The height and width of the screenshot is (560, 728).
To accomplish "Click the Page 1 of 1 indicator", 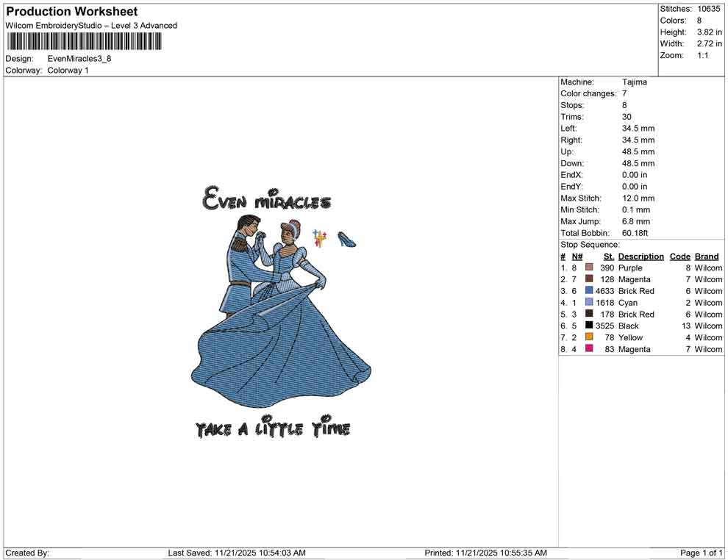I will tap(701, 553).
